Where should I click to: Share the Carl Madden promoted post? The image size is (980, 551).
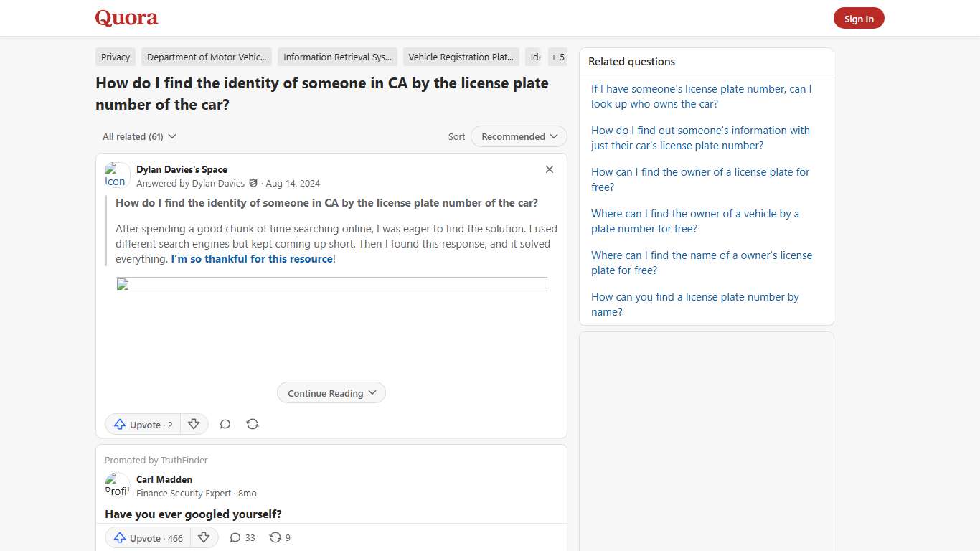(x=279, y=537)
